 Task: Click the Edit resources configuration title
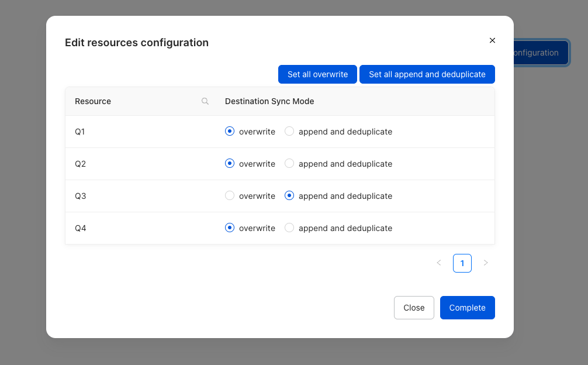pyautogui.click(x=137, y=43)
